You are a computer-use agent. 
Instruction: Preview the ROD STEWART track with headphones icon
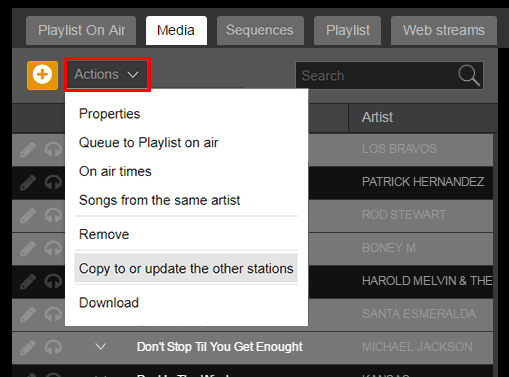point(53,216)
